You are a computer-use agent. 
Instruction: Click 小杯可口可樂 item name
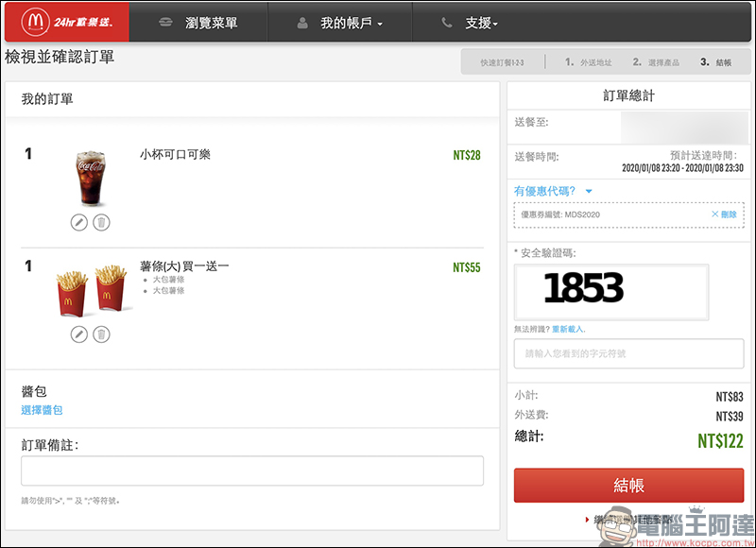(175, 154)
